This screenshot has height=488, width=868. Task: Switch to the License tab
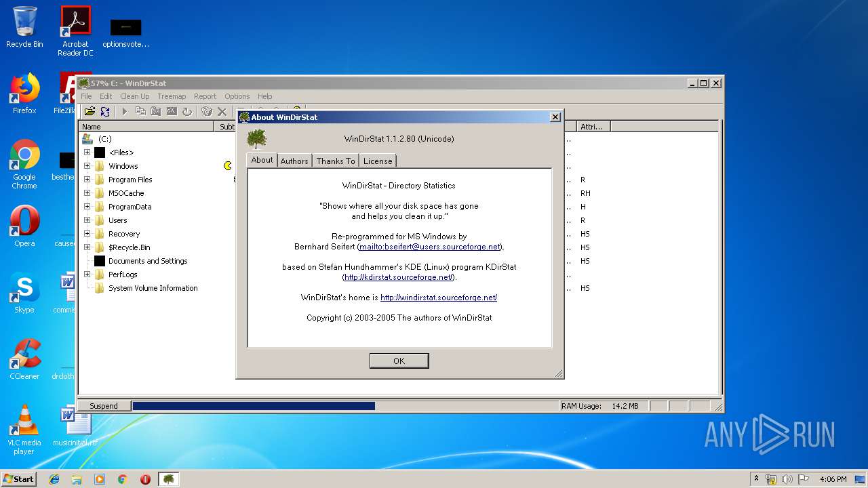378,161
